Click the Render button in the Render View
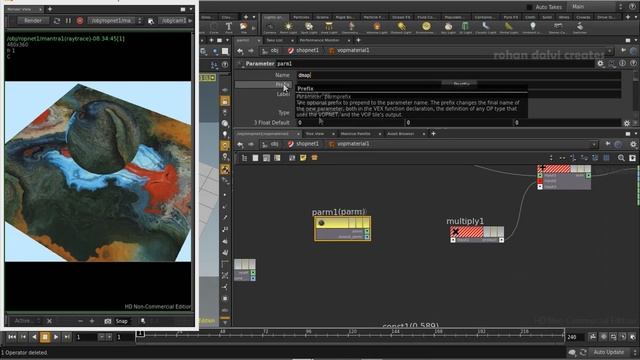This screenshot has width=640, height=360. [33, 20]
